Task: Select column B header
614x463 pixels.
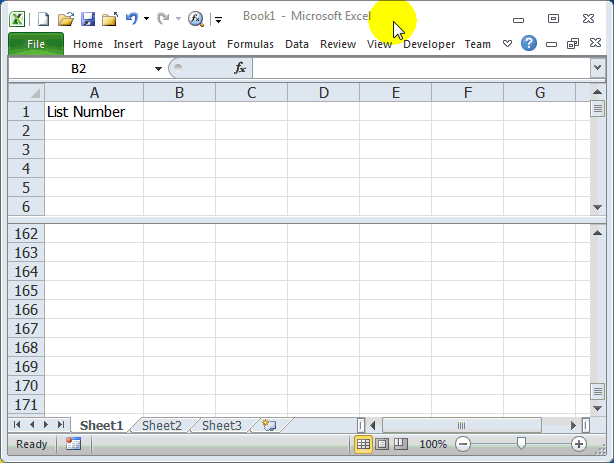Action: (179, 93)
